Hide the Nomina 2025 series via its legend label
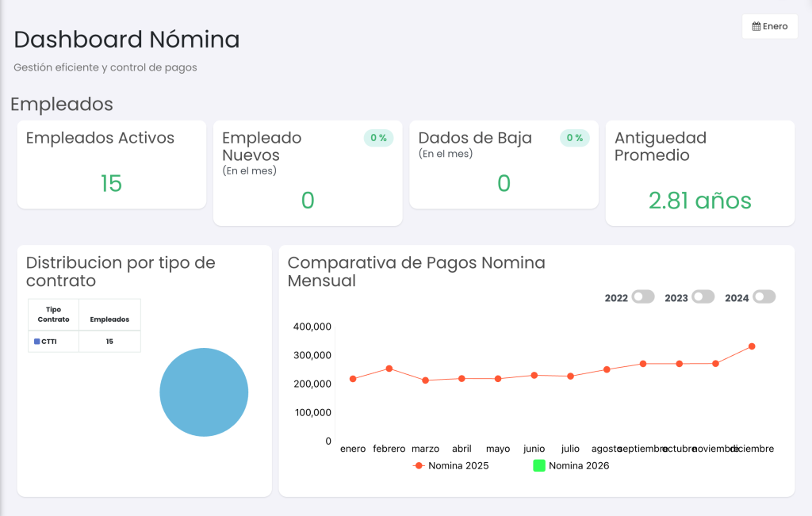This screenshot has width=812, height=516. [460, 465]
